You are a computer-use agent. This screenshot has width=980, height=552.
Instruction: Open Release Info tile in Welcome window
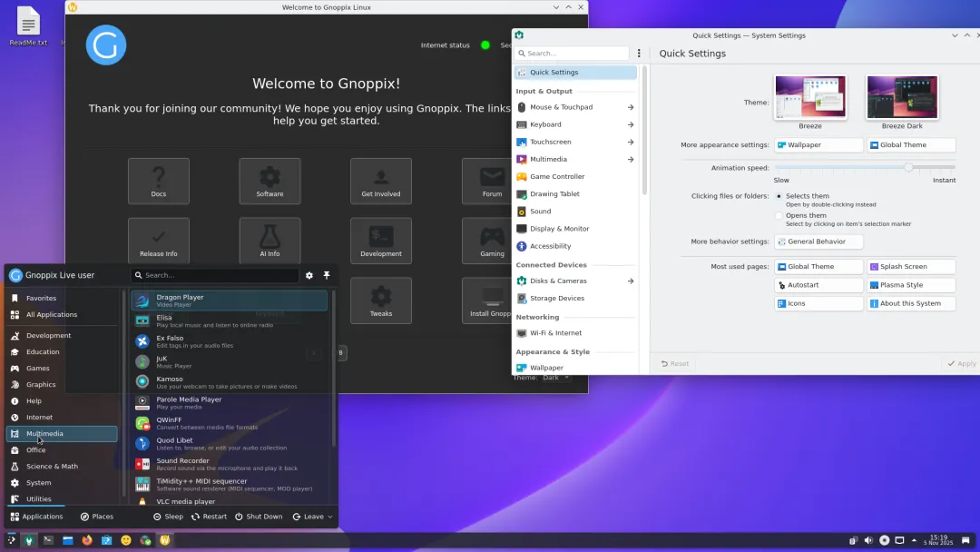[x=159, y=241]
